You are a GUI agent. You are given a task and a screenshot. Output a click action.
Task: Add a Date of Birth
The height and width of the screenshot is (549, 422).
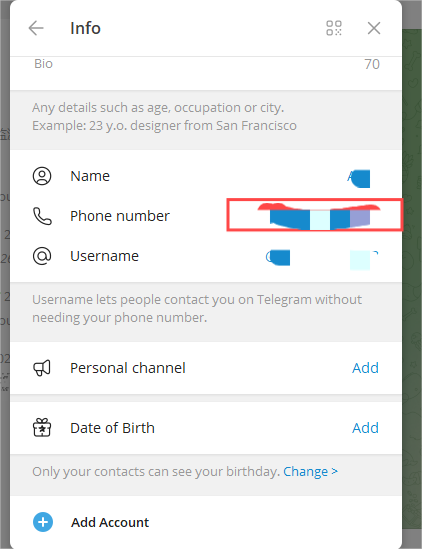pyautogui.click(x=365, y=428)
